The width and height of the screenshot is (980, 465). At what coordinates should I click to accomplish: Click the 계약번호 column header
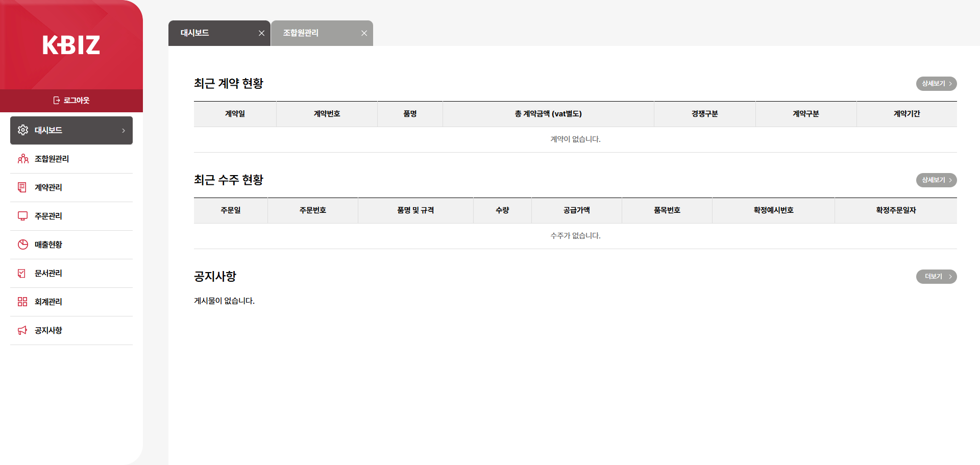click(x=327, y=114)
